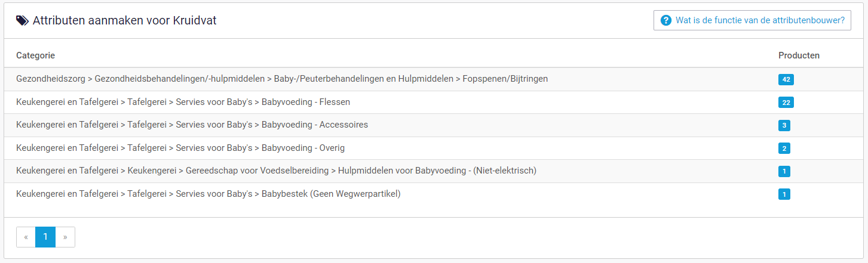Image resolution: width=868 pixels, height=263 pixels.
Task: Click the badge of Hulpmiddelen voor Babyvoeding row
Action: [x=784, y=171]
